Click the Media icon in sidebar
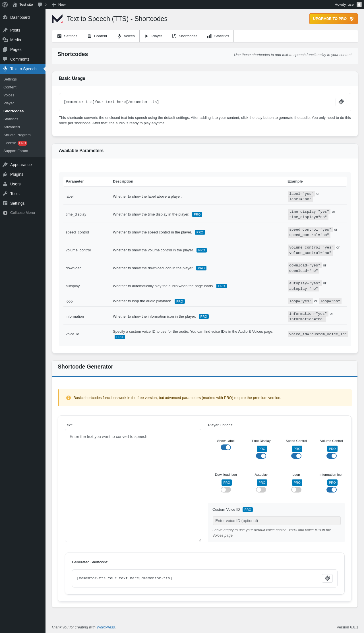The image size is (364, 633). coord(5,40)
